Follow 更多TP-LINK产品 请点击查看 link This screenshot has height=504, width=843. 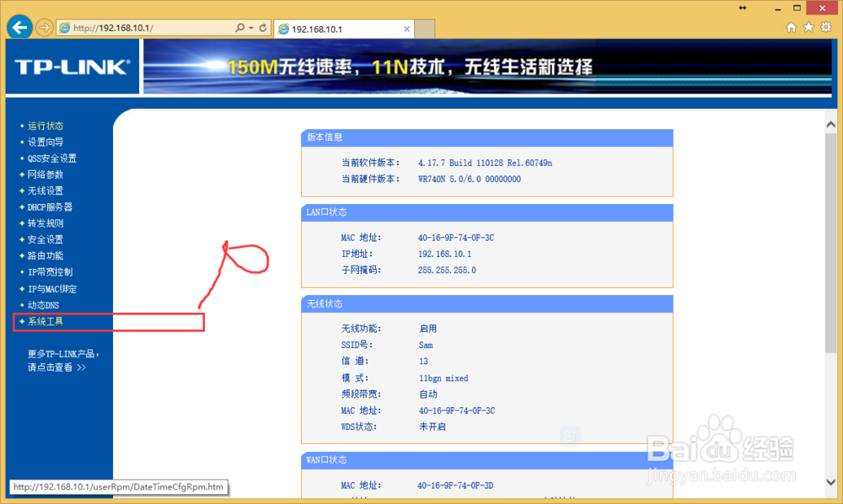(63, 361)
